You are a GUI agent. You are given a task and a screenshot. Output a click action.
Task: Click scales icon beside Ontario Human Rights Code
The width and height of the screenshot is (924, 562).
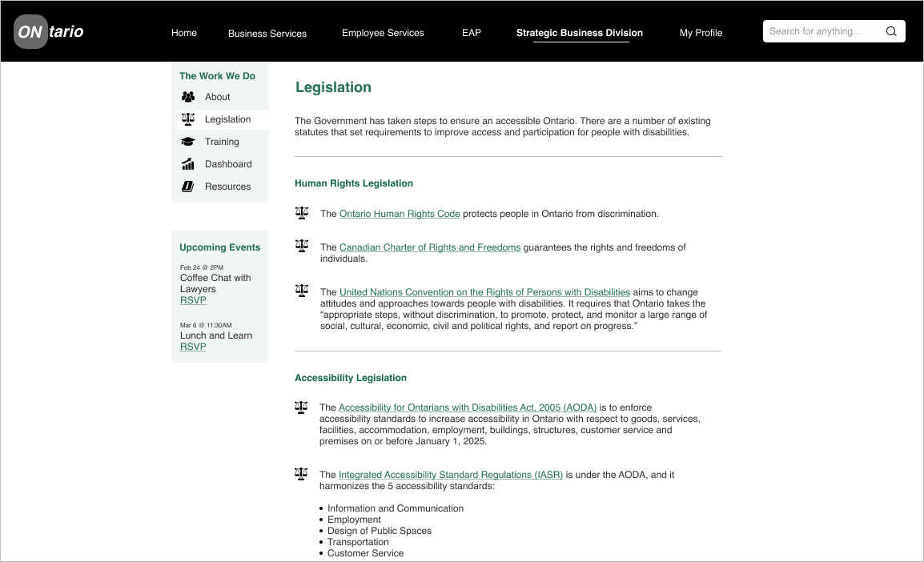pos(302,213)
